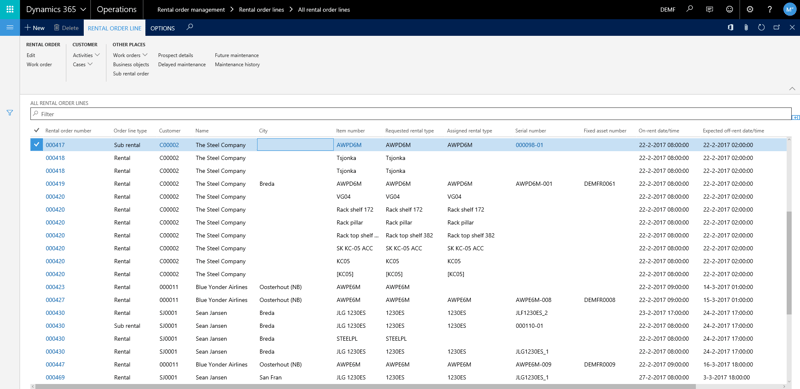800x389 pixels.
Task: Collapse the action pane ribbon chevron
Action: coord(792,88)
